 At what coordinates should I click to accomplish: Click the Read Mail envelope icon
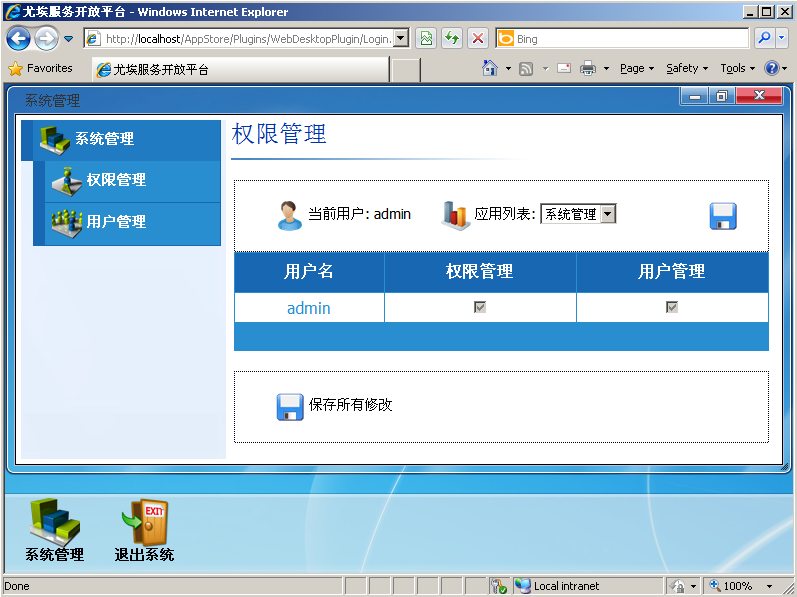click(564, 68)
